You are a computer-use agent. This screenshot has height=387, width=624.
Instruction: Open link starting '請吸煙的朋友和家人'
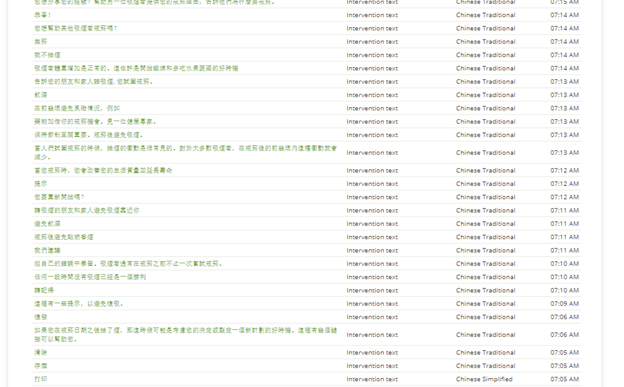pos(87,210)
